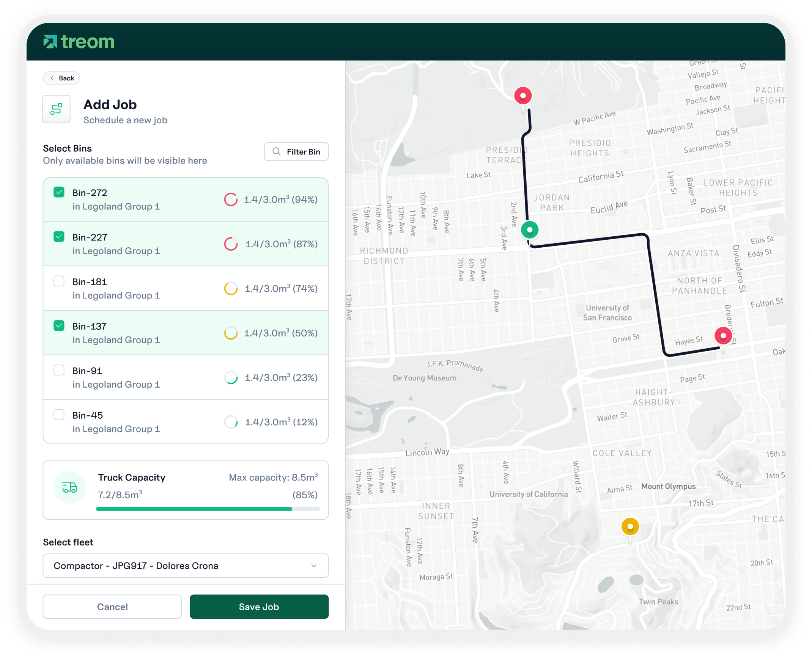Click the Cancel button
The width and height of the screenshot is (812, 660).
112,607
